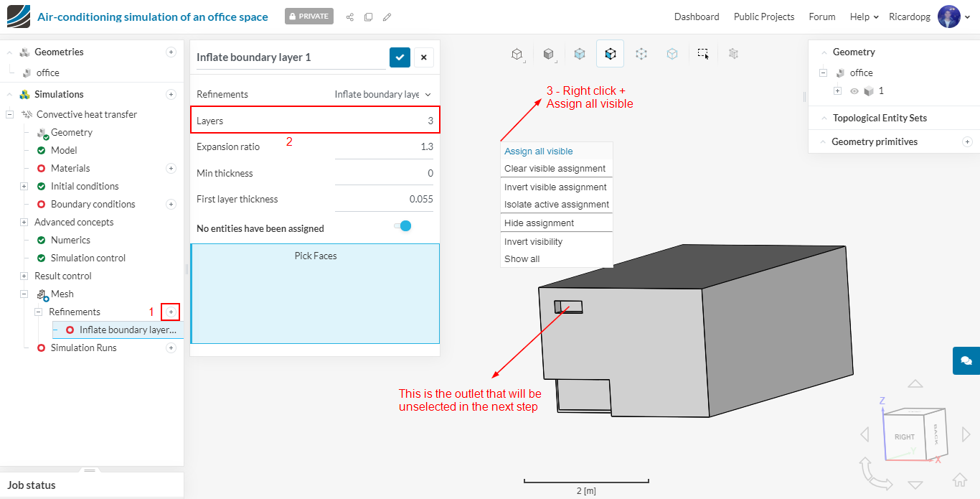Click the SimScale logo icon
Viewport: 980px width, 499px height.
19,17
